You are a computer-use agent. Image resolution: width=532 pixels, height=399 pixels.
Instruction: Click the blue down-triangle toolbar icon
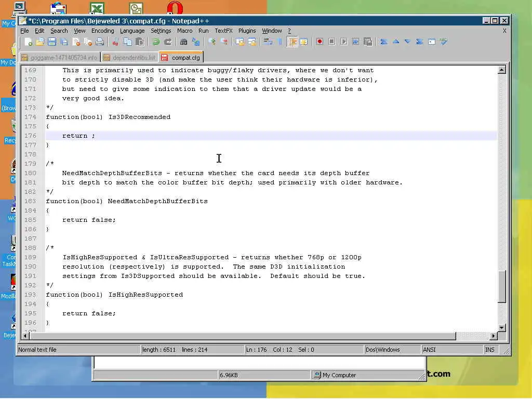coord(407,42)
